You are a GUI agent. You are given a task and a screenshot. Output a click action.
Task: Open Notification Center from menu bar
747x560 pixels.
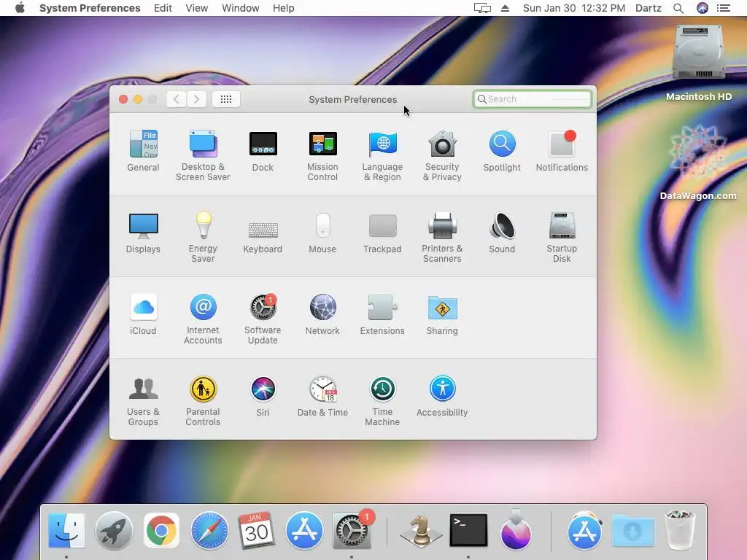coord(724,8)
